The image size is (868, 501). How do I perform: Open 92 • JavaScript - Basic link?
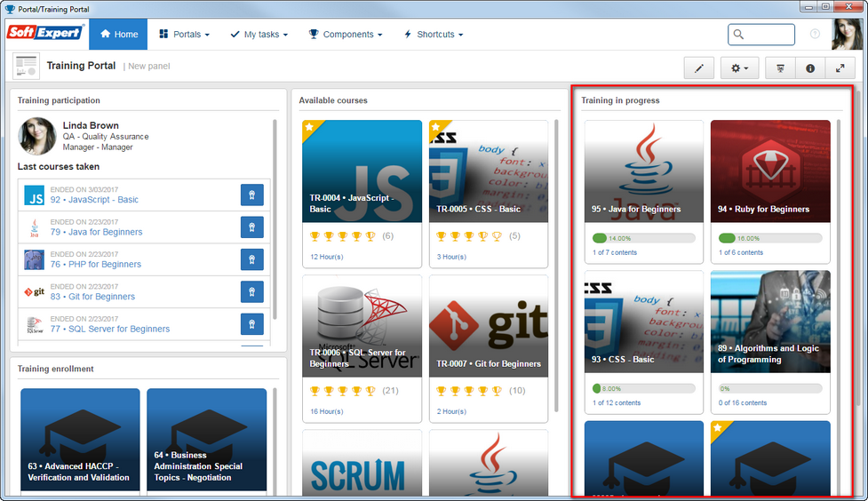94,200
